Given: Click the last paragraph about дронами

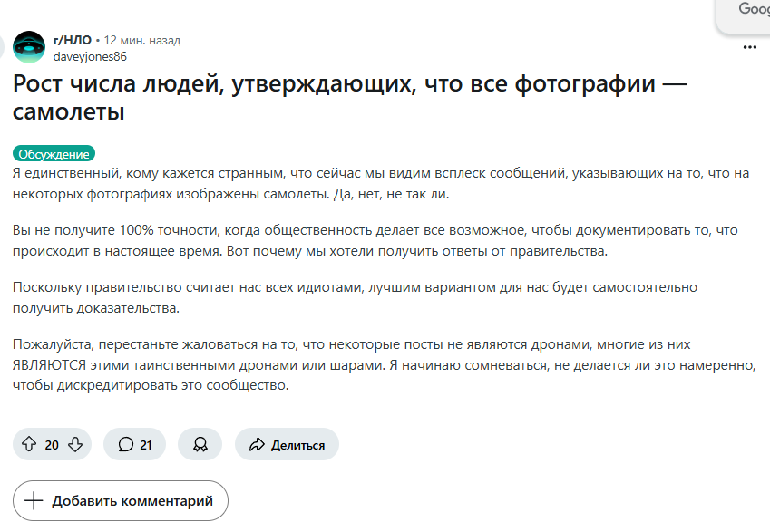Looking at the screenshot, I should pos(384,364).
